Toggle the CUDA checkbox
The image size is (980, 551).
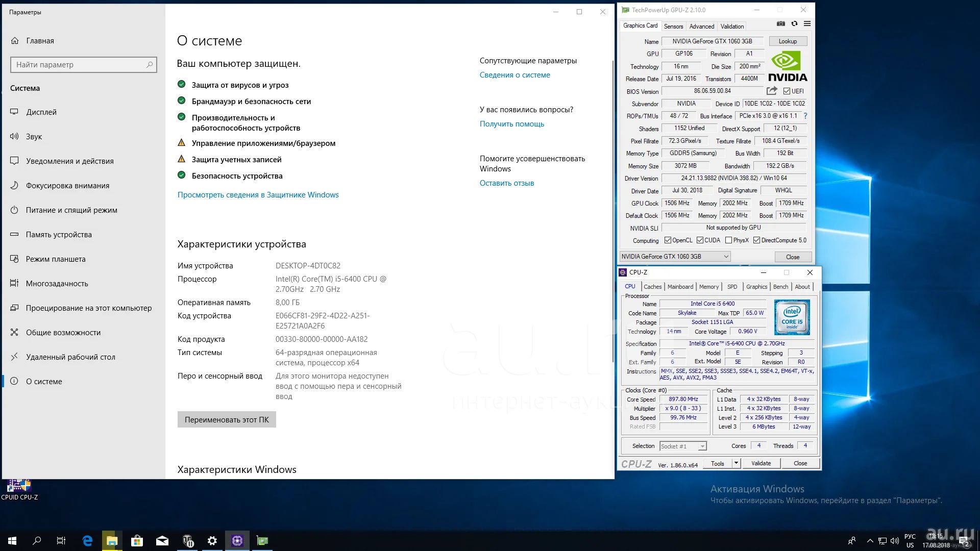[700, 240]
